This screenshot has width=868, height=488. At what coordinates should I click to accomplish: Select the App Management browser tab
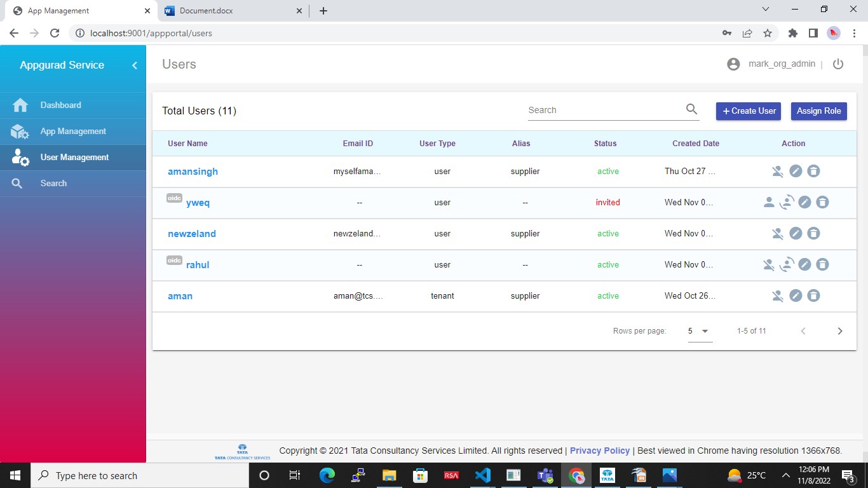click(81, 11)
